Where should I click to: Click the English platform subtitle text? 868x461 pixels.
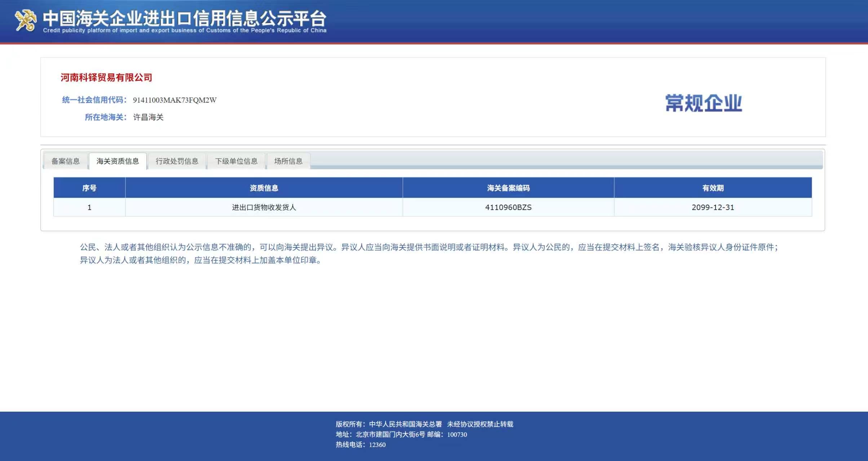coord(185,30)
